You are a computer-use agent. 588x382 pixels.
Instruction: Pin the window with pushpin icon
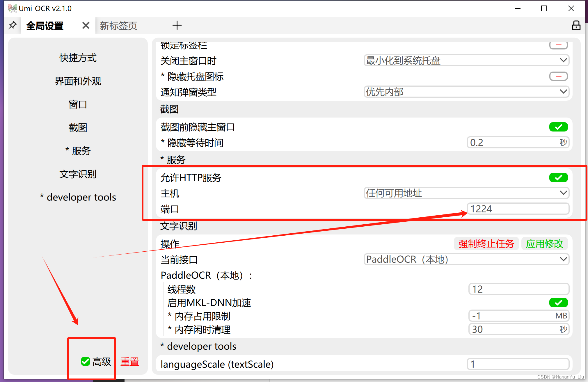(13, 25)
